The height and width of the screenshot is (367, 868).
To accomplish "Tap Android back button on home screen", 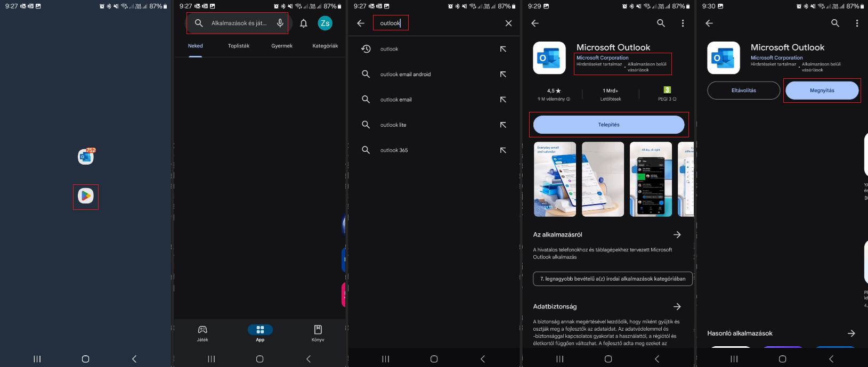I will (x=134, y=359).
